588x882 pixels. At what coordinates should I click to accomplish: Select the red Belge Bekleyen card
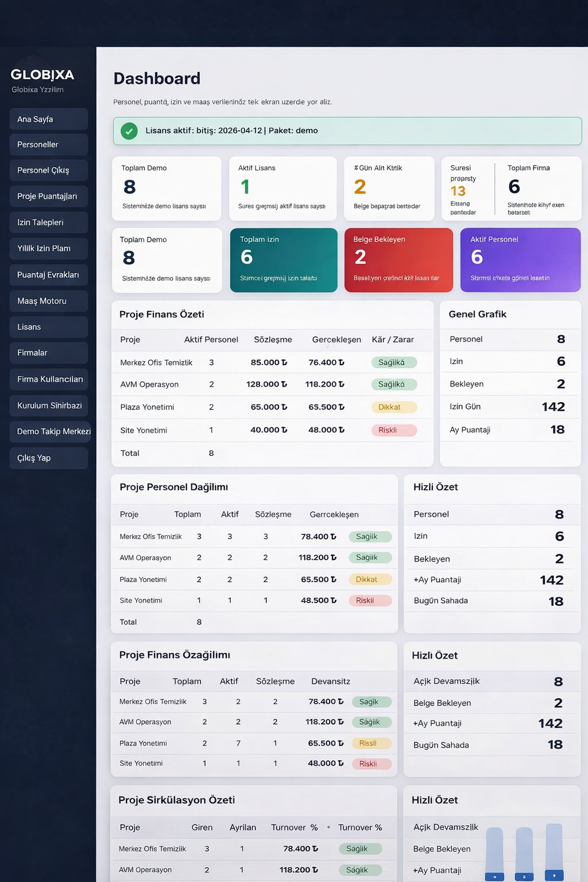tap(399, 260)
